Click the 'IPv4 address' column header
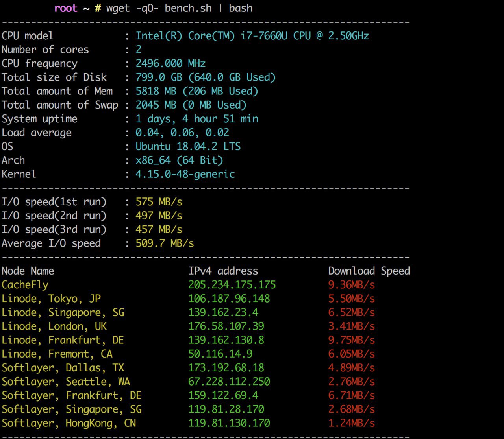 (x=223, y=271)
